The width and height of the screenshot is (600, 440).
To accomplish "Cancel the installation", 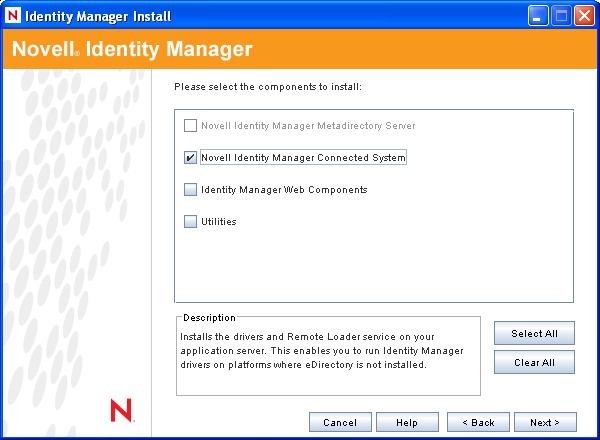I will [340, 422].
